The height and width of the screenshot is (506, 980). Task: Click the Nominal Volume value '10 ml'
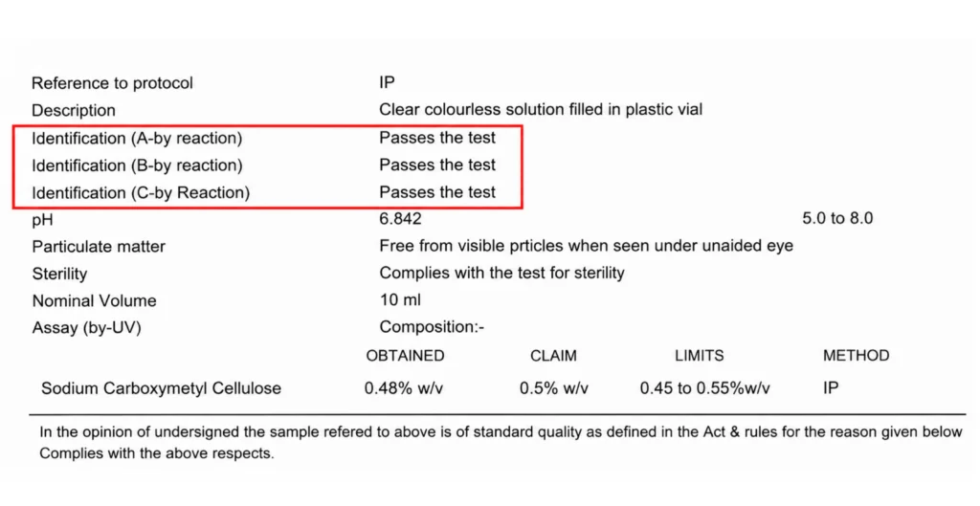click(400, 299)
